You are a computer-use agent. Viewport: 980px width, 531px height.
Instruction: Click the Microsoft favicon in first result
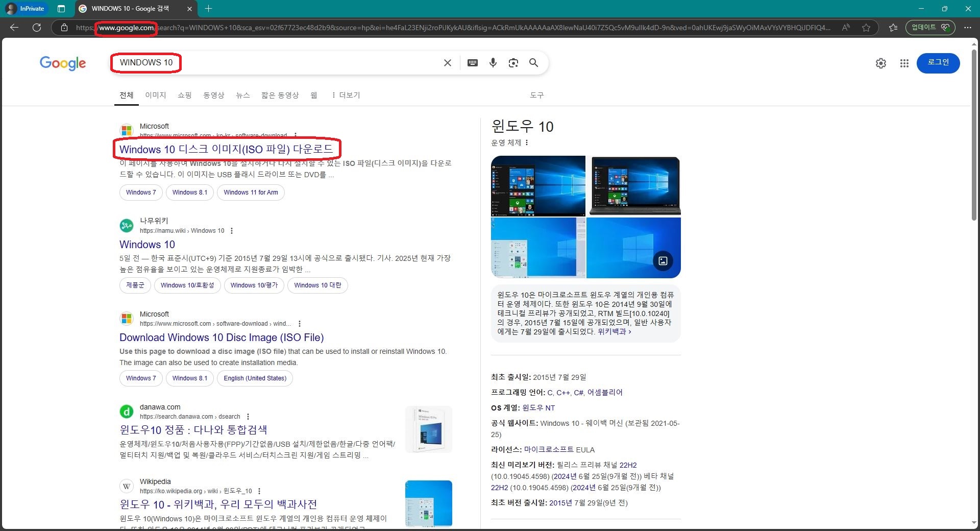pyautogui.click(x=127, y=131)
